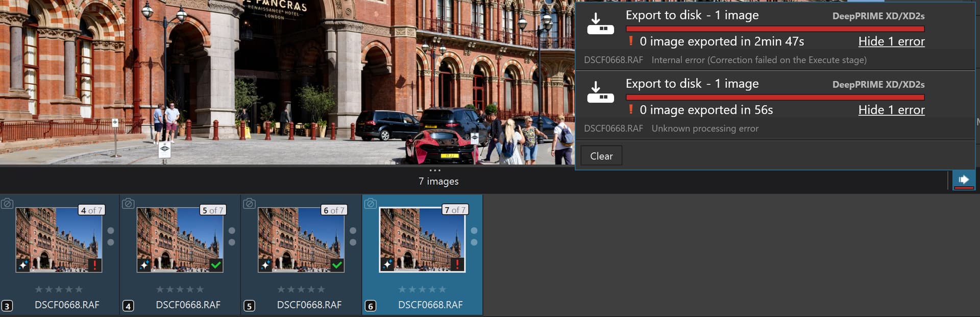Screen dimensions: 980x317
Task: Collapse the error for the 56s export
Action: [891, 110]
